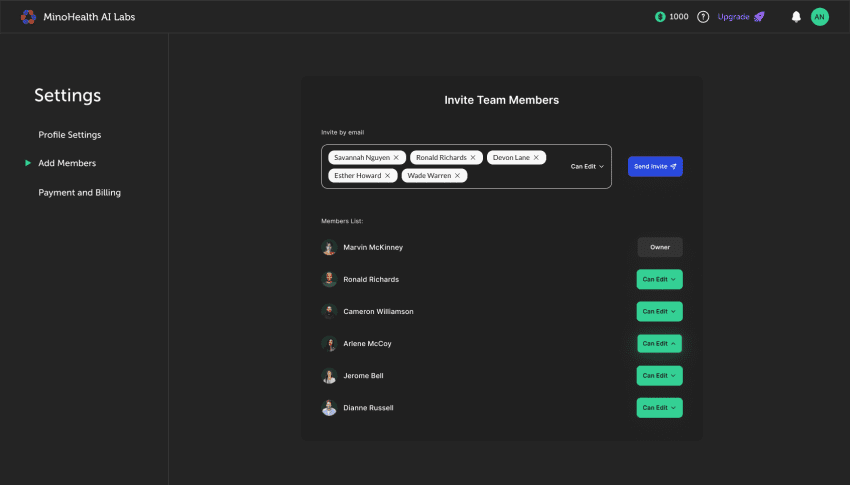Screen dimensions: 850x485
Task: Remove the Ronald Richards invite chip
Action: click(x=473, y=158)
